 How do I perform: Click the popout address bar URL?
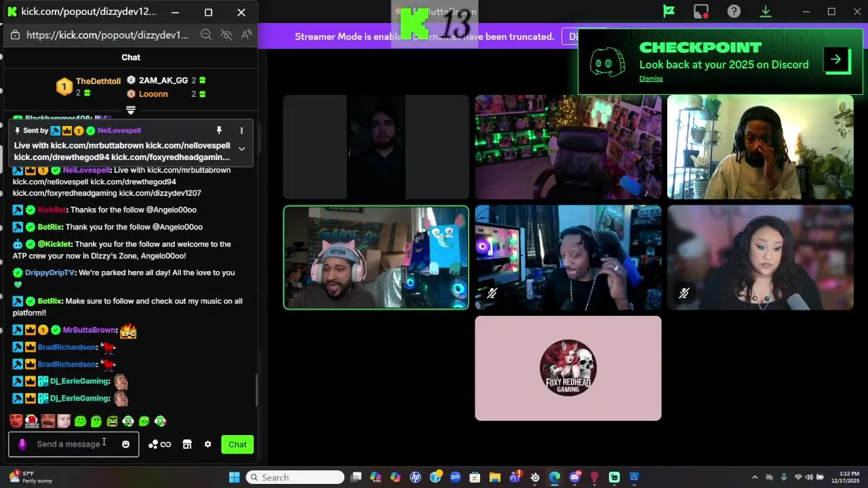[x=107, y=35]
